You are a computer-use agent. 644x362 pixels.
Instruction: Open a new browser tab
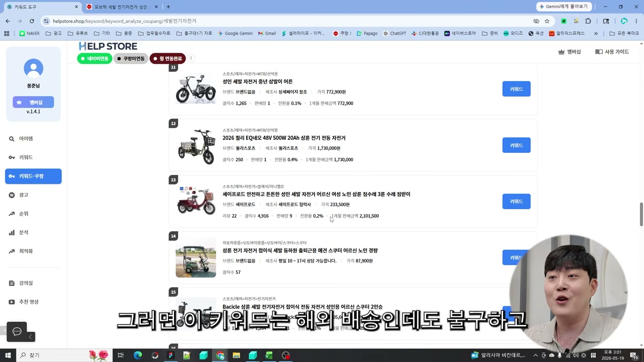pyautogui.click(x=168, y=7)
